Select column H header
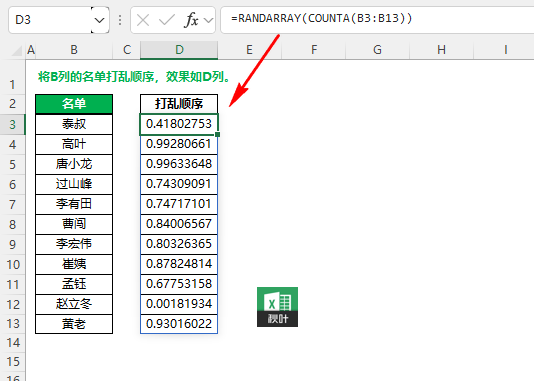The image size is (534, 381). coord(441,50)
